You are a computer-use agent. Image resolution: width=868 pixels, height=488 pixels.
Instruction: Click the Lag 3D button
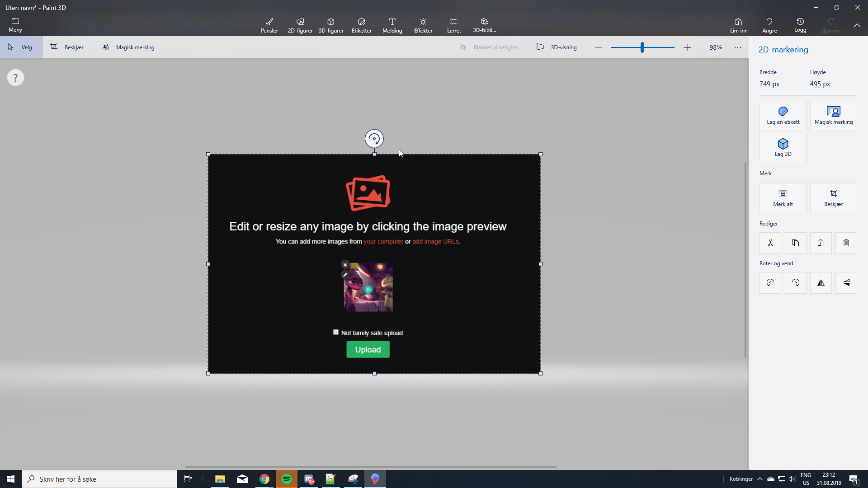tap(783, 148)
